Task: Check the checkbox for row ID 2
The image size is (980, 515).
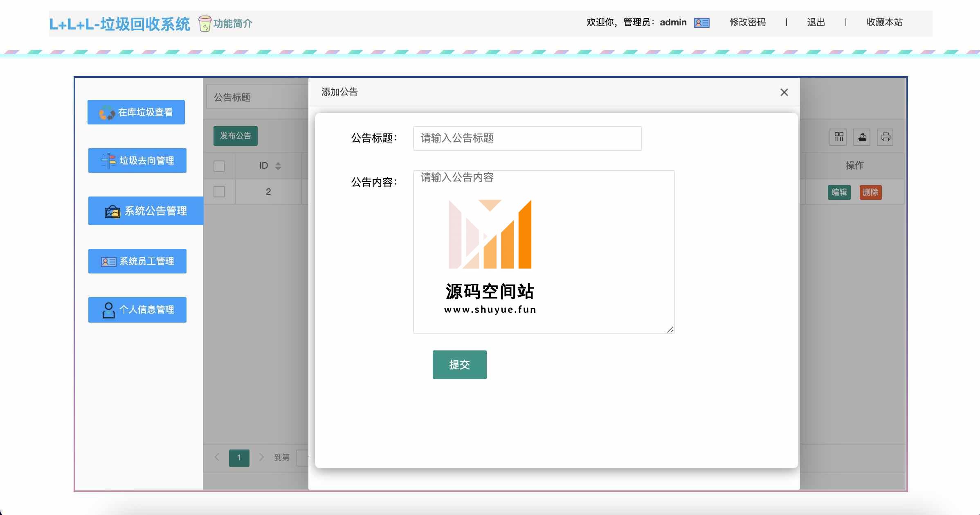Action: tap(219, 192)
